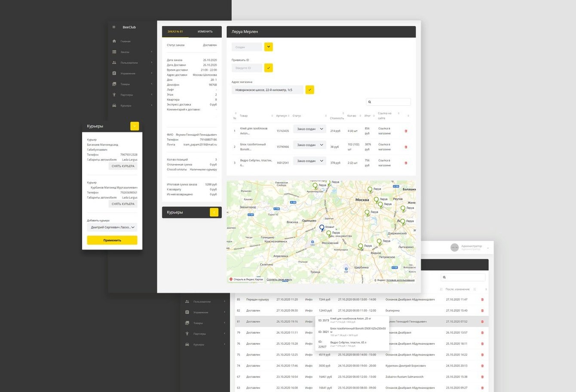Click the Создан status field
Screen dimensions: 576x392
tap(247, 47)
